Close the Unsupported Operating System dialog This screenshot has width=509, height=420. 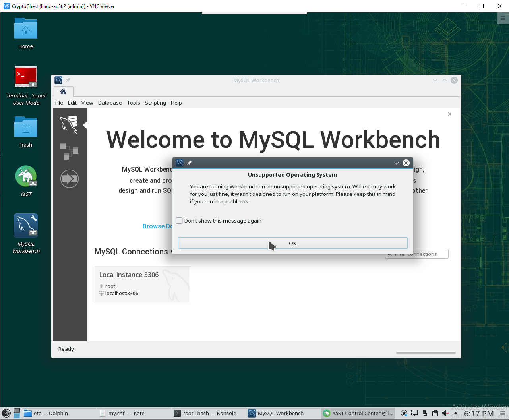click(406, 163)
